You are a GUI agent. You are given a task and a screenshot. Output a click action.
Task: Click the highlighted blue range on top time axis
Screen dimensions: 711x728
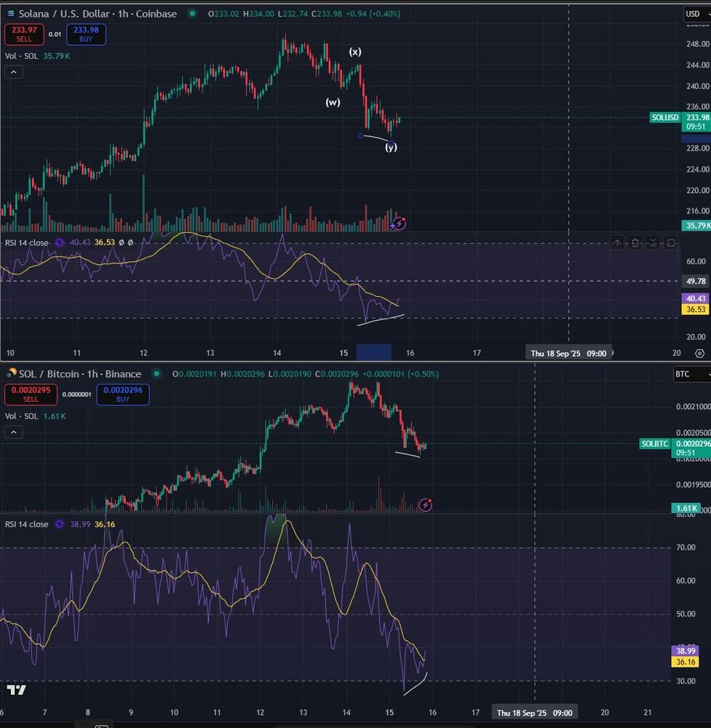(374, 352)
